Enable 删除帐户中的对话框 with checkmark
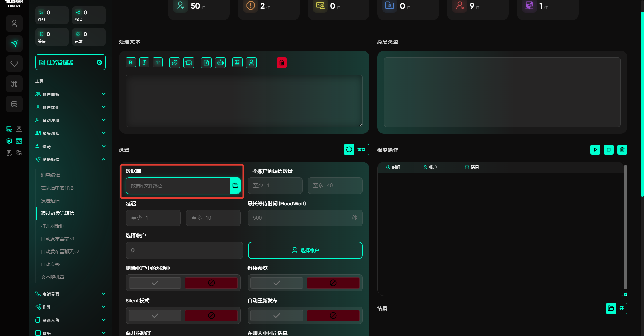The image size is (644, 336). click(x=155, y=283)
